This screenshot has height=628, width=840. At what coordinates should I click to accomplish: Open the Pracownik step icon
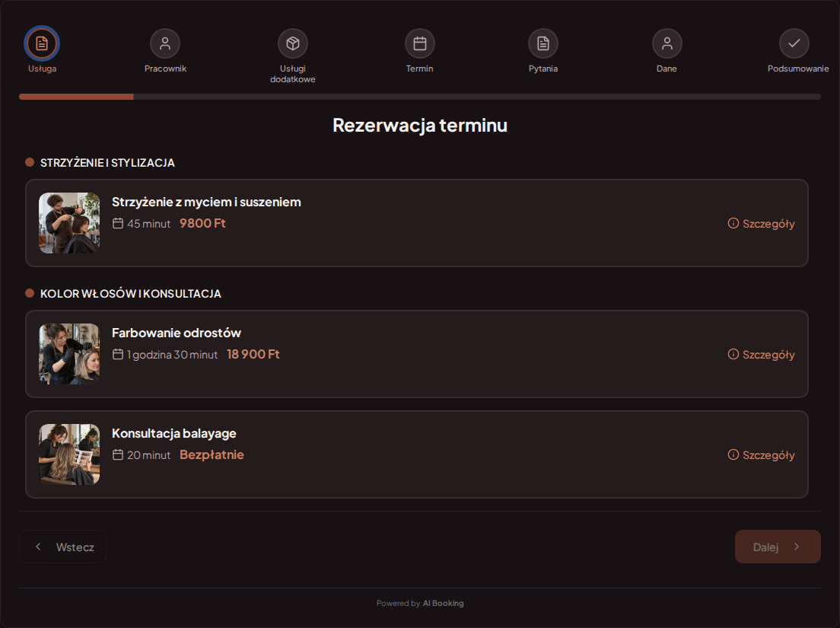[x=165, y=43]
